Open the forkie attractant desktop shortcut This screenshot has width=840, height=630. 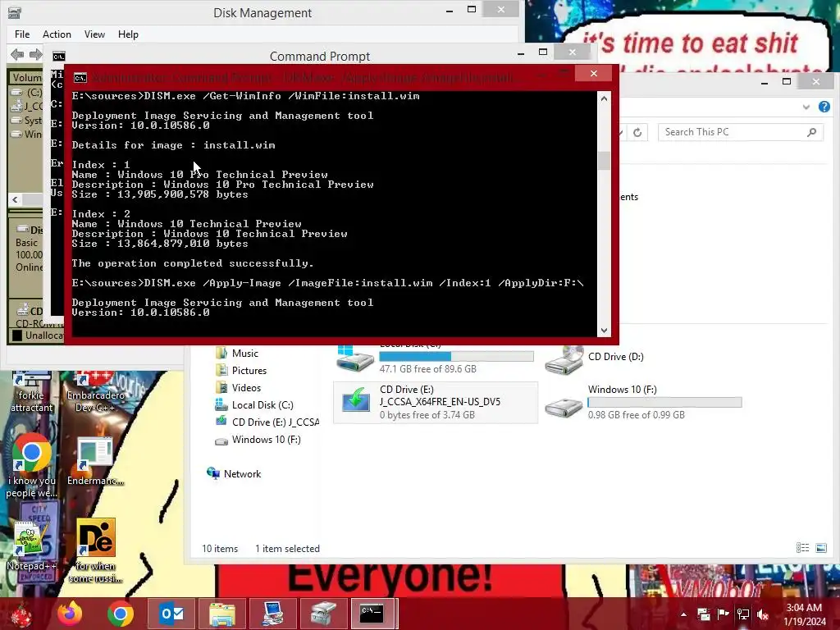coord(32,392)
